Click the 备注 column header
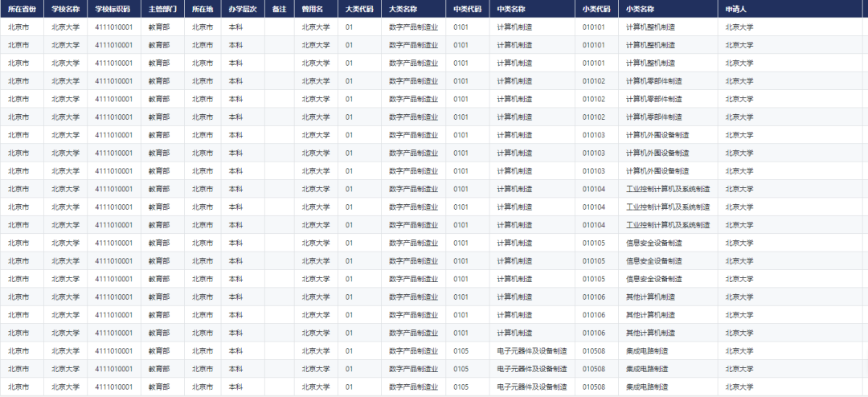Image resolution: width=868 pixels, height=397 pixels. coord(279,10)
